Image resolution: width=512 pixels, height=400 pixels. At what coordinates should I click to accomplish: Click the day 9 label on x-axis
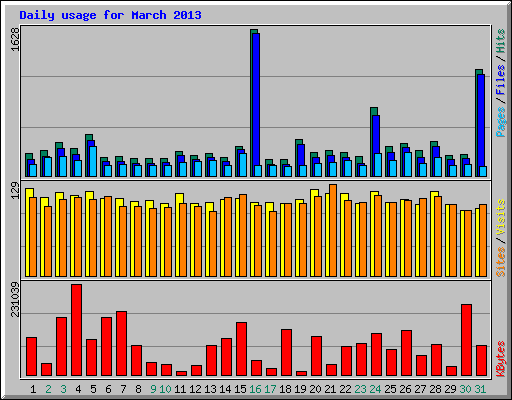pyautogui.click(x=153, y=389)
